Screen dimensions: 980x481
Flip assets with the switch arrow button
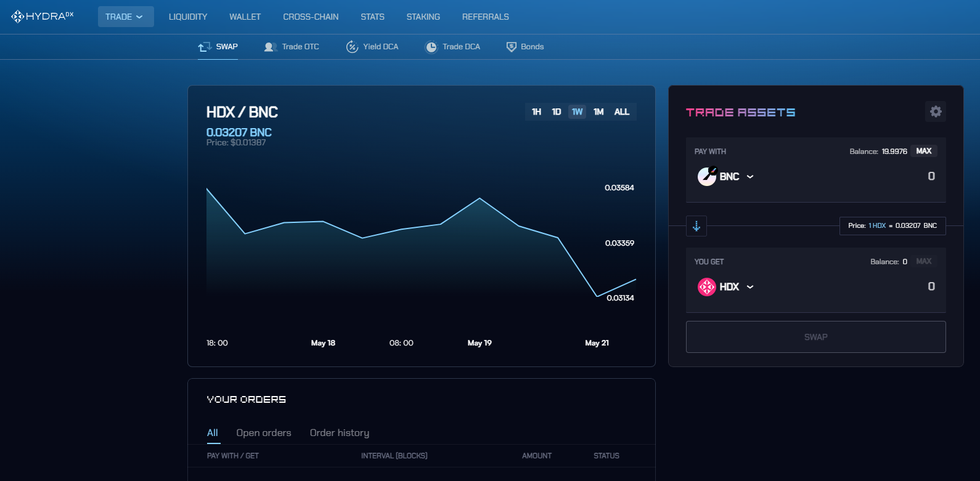point(696,226)
